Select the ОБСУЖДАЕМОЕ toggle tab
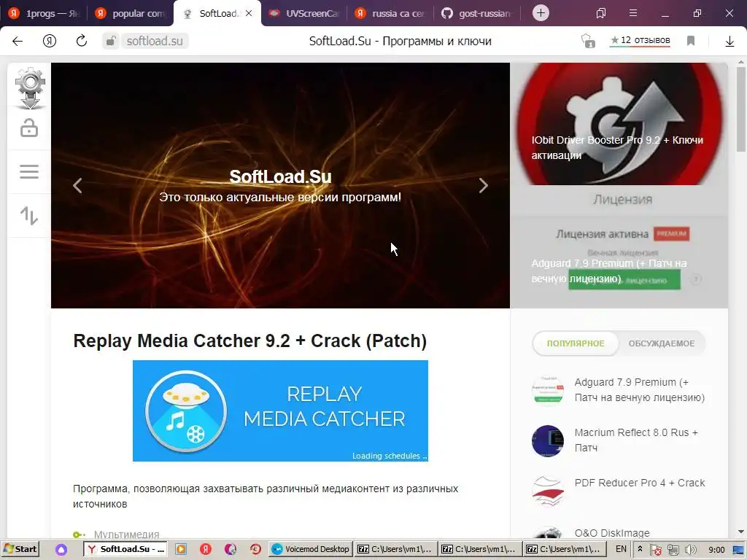This screenshot has width=747, height=560. [661, 343]
